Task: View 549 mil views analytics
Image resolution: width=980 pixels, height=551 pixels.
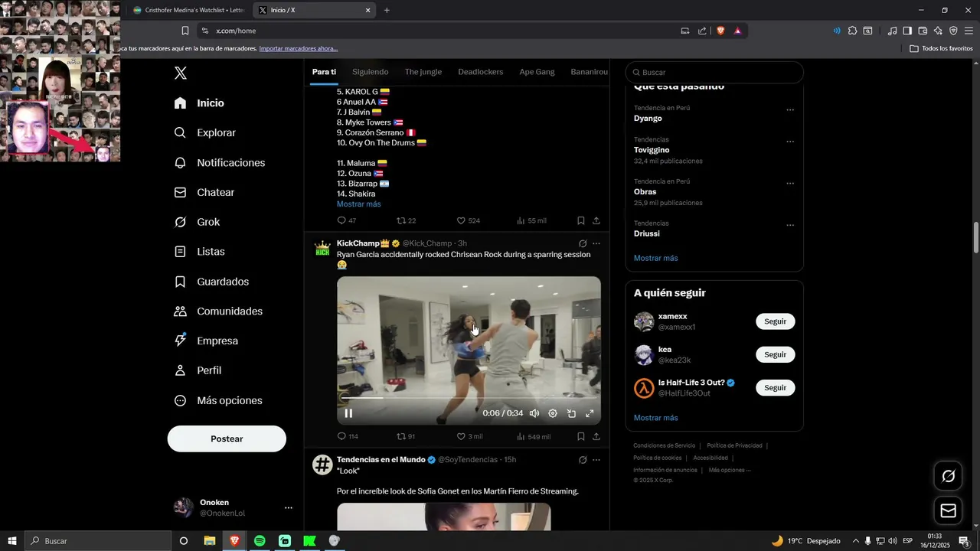Action: (x=533, y=436)
